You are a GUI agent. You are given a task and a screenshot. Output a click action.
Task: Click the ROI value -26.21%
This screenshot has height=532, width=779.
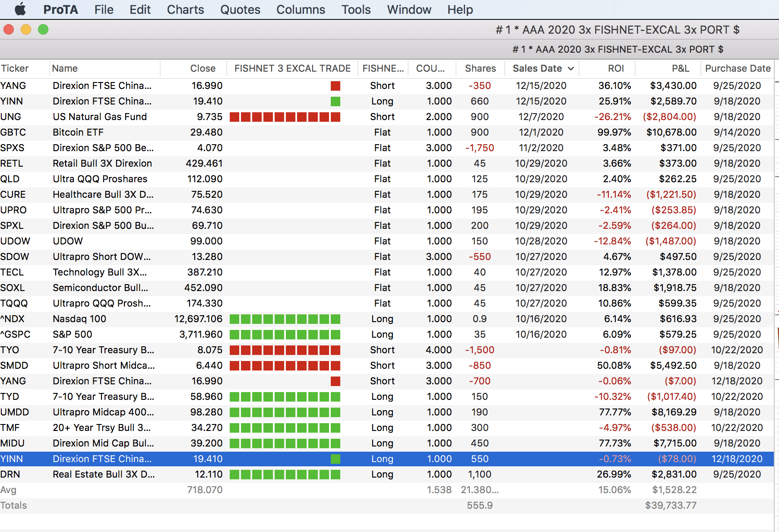[612, 117]
